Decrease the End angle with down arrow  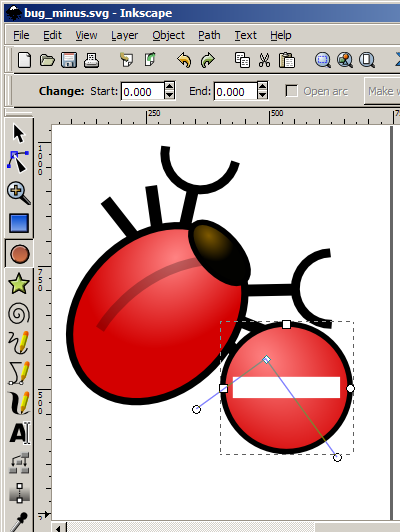[x=262, y=95]
